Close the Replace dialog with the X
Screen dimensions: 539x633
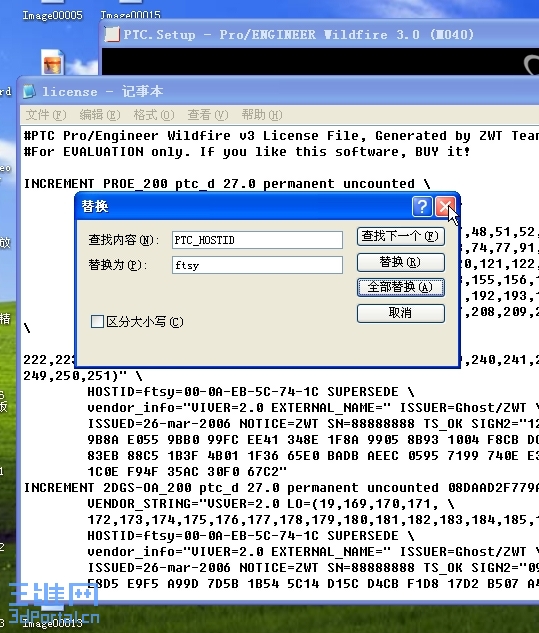pos(445,207)
